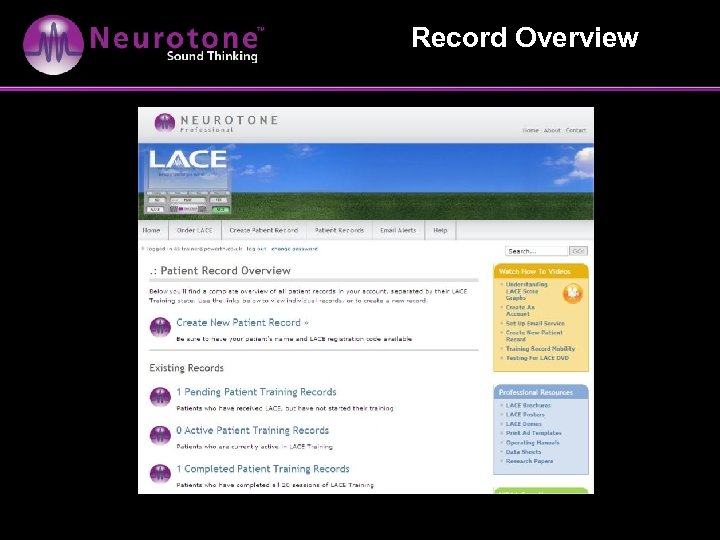
Task: Open Operating Manuals resource link
Action: click(x=532, y=443)
